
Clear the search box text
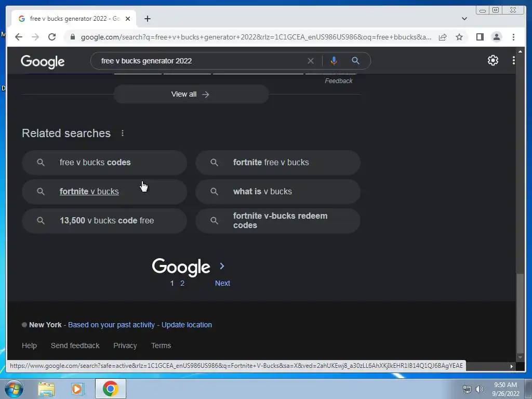pyautogui.click(x=311, y=61)
